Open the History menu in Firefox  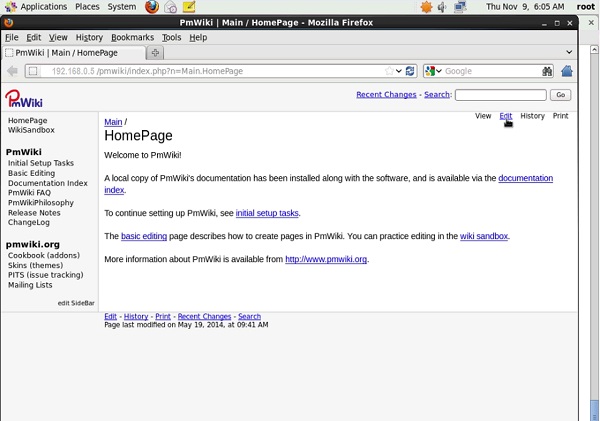click(x=89, y=38)
